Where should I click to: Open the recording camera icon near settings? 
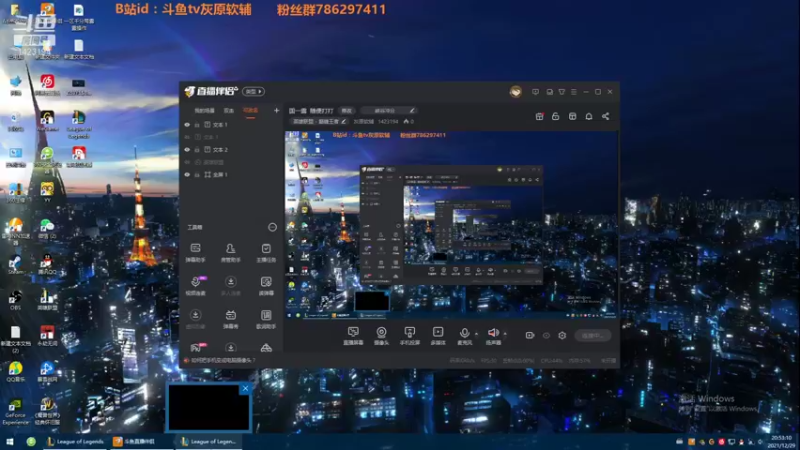pyautogui.click(x=530, y=335)
